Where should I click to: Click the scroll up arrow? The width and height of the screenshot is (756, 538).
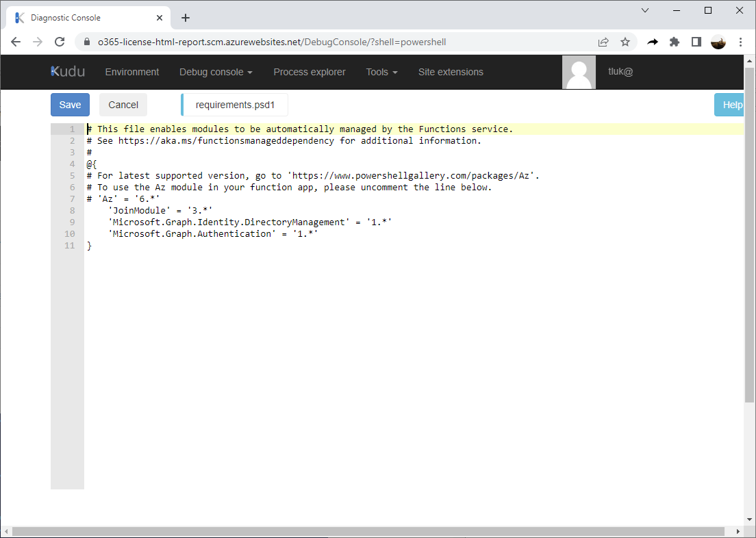click(749, 61)
